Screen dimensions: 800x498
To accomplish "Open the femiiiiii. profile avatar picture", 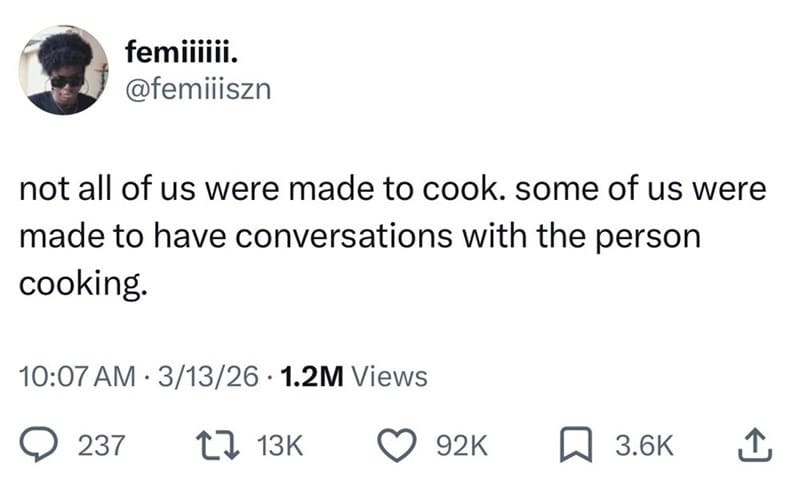I will [x=63, y=71].
